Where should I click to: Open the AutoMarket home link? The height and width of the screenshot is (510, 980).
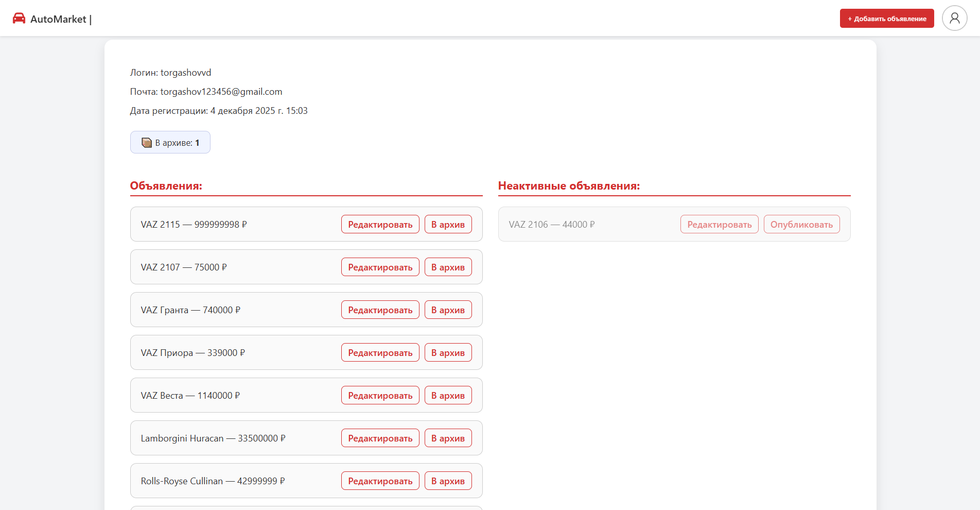(58, 19)
